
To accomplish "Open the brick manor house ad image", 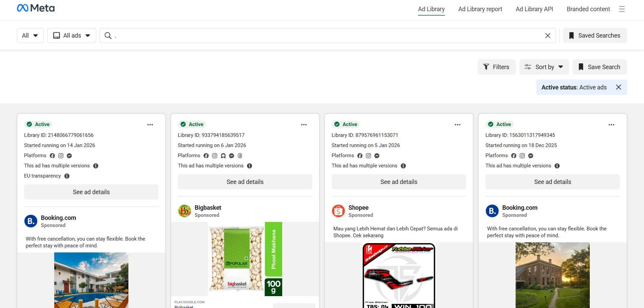I will pos(553,275).
